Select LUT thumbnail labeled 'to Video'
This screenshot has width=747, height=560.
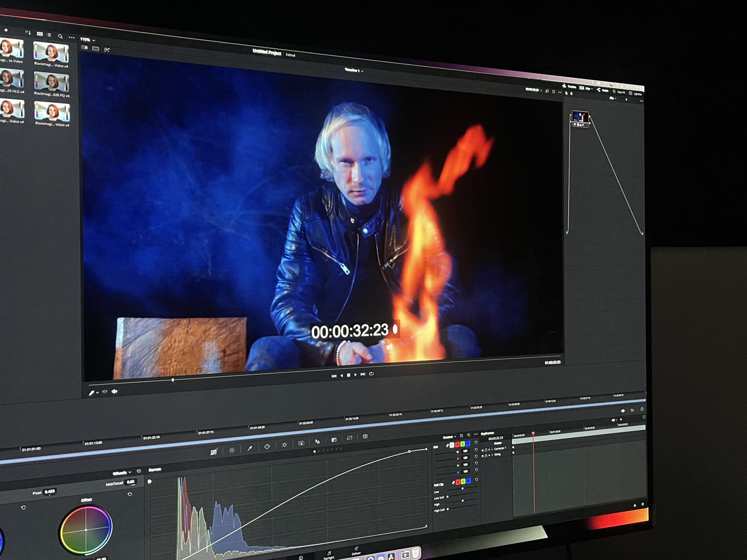click(12, 48)
